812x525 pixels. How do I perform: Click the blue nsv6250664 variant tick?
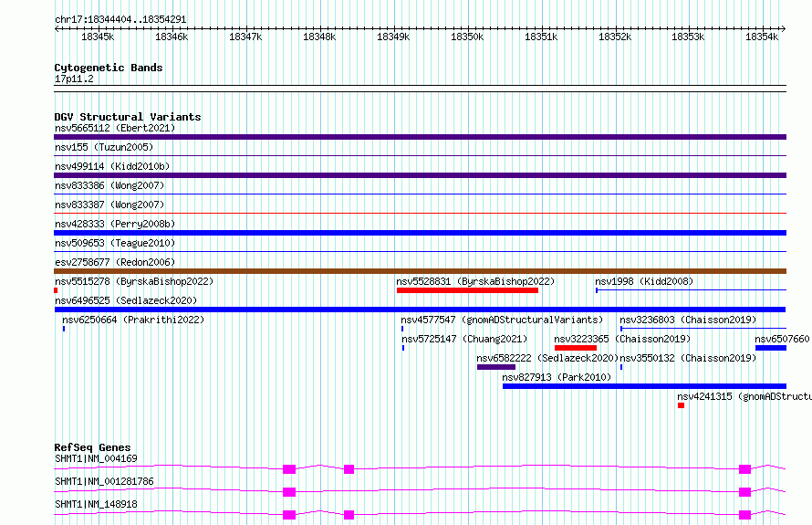tap(64, 329)
